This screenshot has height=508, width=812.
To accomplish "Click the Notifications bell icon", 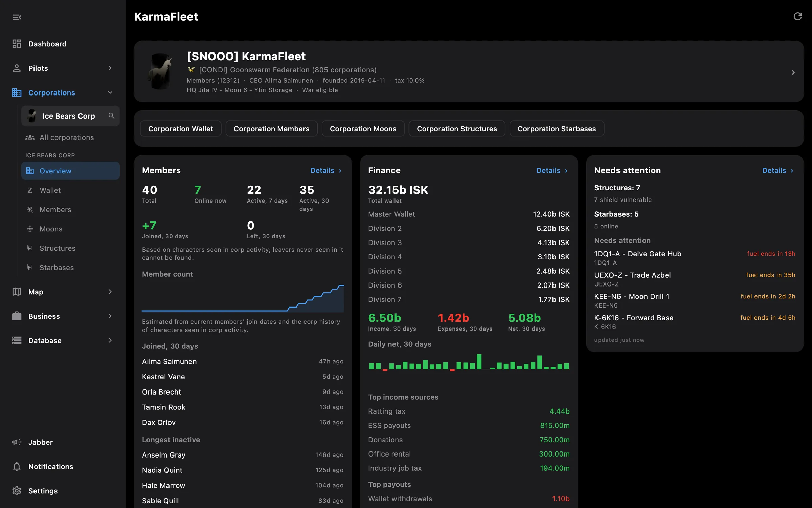I will 17,466.
